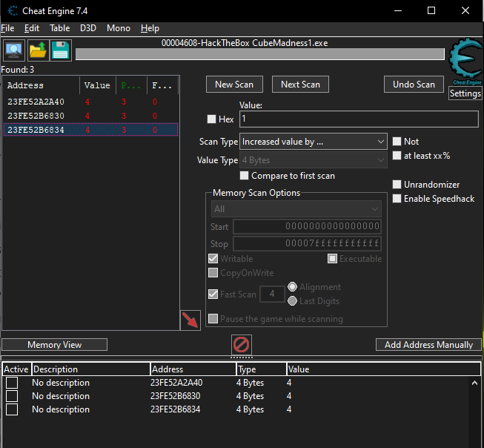Click the Value column header in the cheat table
This screenshot has height=448, width=484.
click(383, 369)
